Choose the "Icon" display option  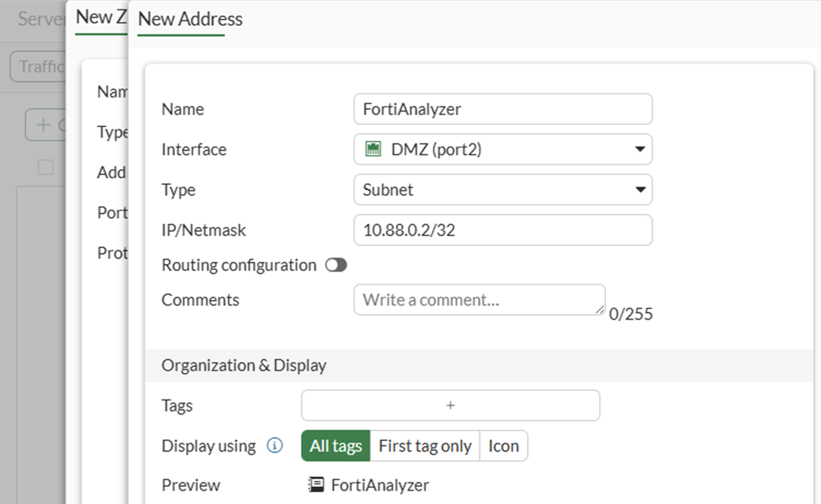pyautogui.click(x=503, y=446)
